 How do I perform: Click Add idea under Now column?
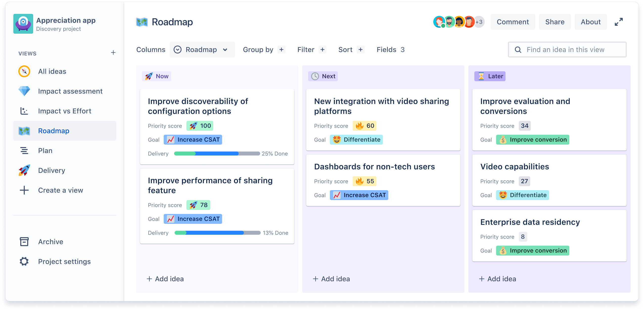(164, 279)
